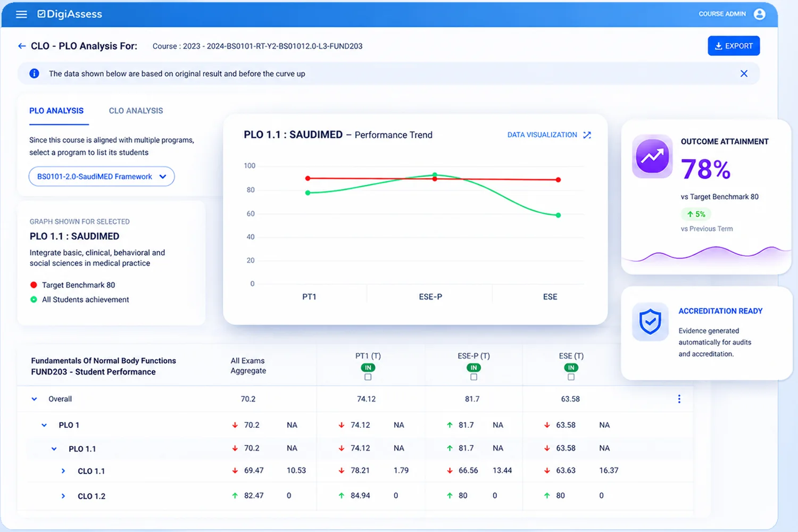Check the ESE (T) checkbox

coord(571,377)
